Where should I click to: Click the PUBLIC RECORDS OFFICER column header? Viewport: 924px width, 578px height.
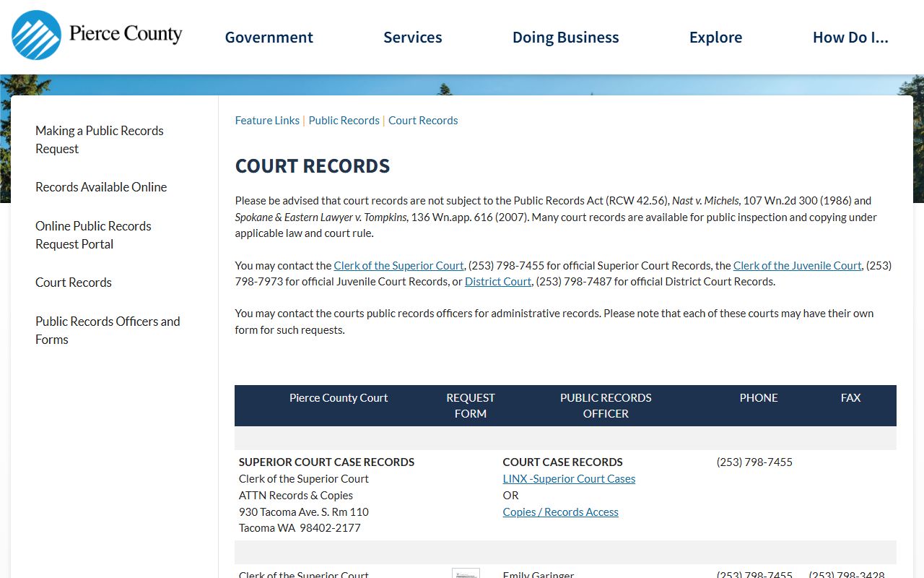(606, 406)
